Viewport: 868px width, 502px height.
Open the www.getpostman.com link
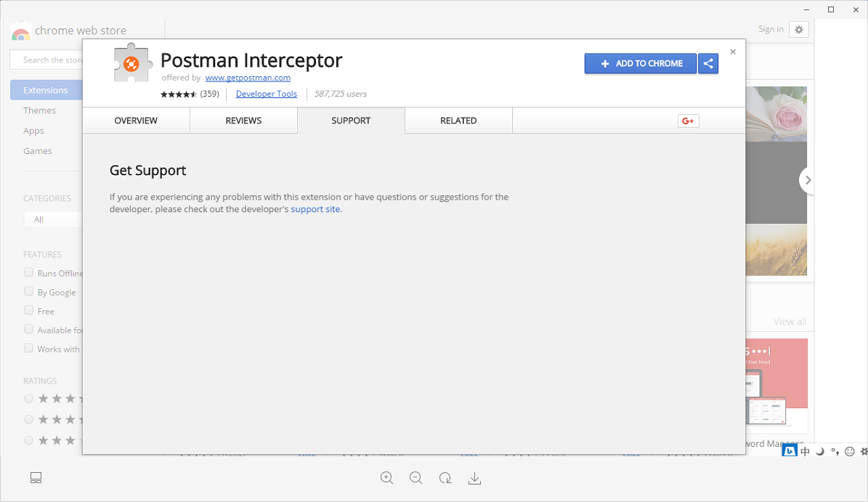[248, 78]
